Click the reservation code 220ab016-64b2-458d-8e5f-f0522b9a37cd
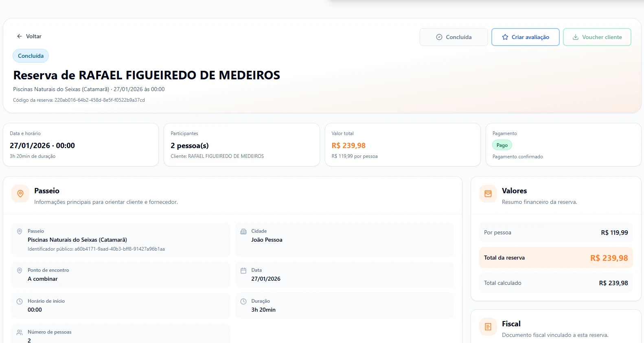The image size is (644, 343). pyautogui.click(x=100, y=100)
